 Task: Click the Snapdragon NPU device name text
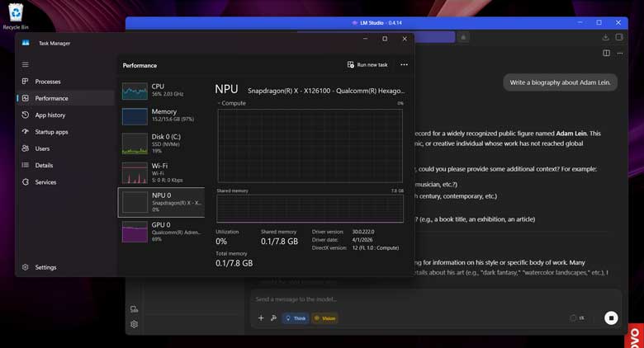[326, 91]
